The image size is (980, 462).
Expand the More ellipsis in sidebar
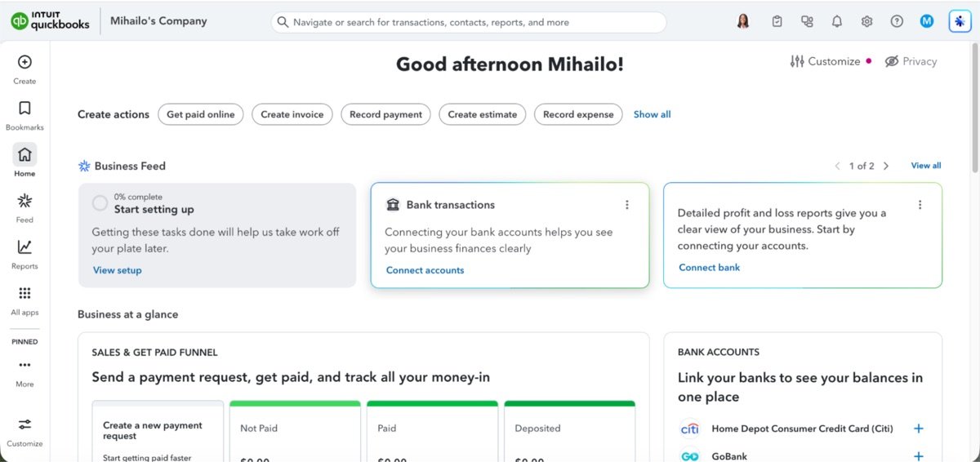[24, 365]
